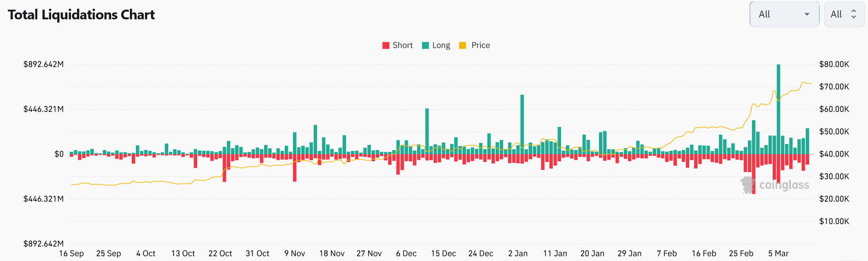Click the $0 liquidation axis label
868x261 pixels.
coord(59,154)
